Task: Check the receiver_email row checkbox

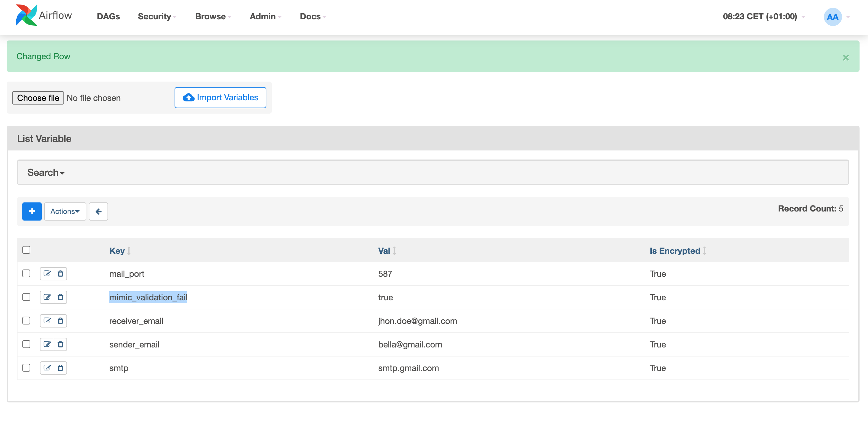Action: pos(26,321)
